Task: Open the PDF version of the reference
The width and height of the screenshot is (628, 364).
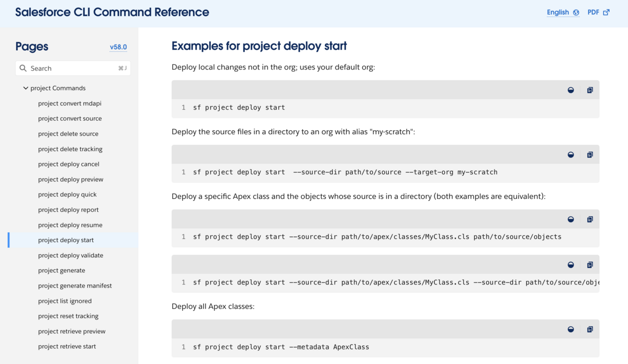Action: (593, 12)
